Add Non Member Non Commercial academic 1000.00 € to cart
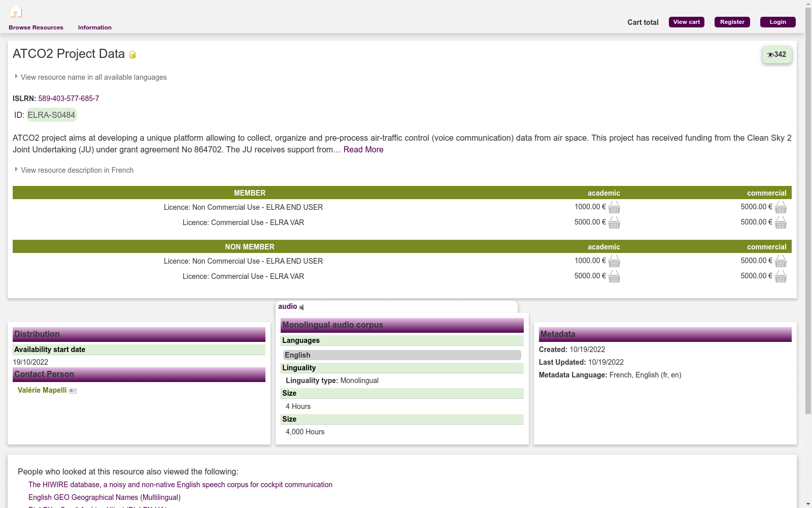Screen dimensions: 812x508 (614, 261)
